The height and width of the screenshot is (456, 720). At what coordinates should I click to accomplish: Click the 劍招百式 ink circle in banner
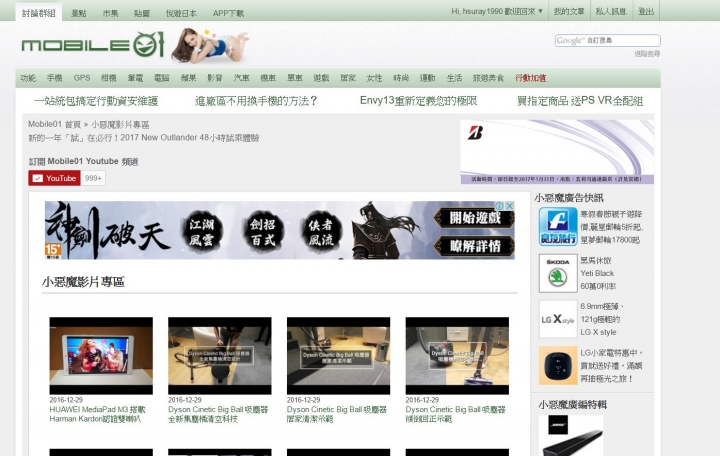[x=263, y=232]
